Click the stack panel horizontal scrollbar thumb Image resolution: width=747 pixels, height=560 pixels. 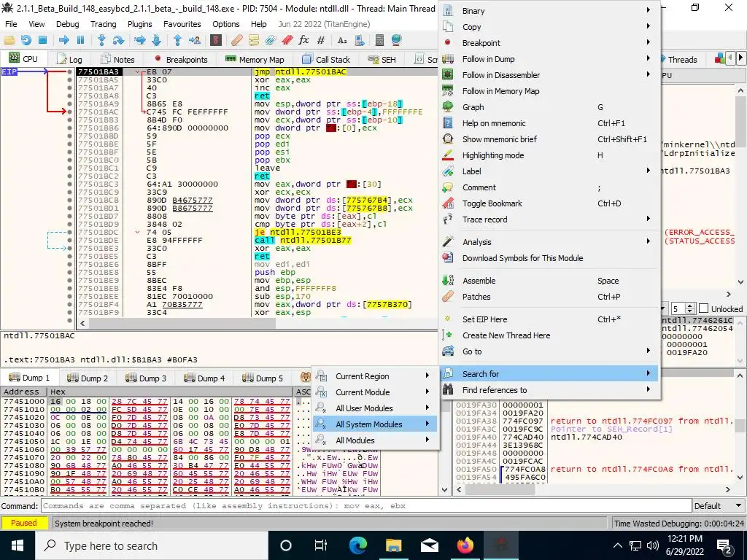tap(500, 489)
